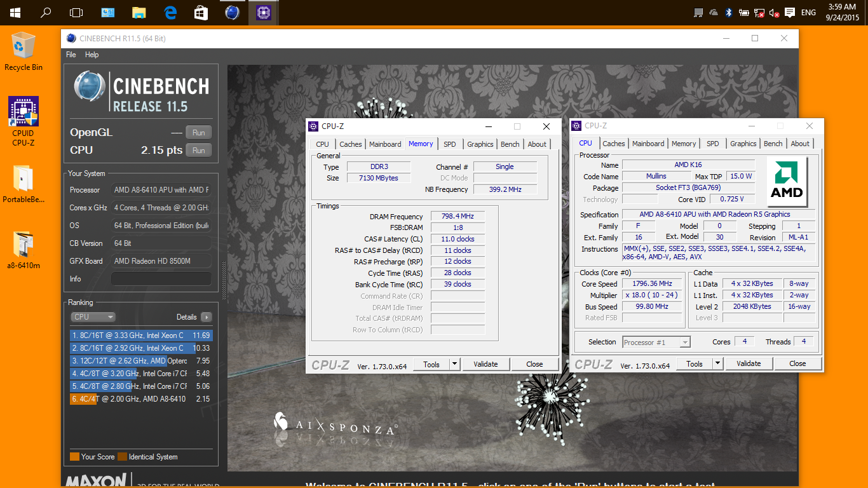868x488 pixels.
Task: Click the Cinebench Release 11.5 logo
Action: (x=141, y=93)
